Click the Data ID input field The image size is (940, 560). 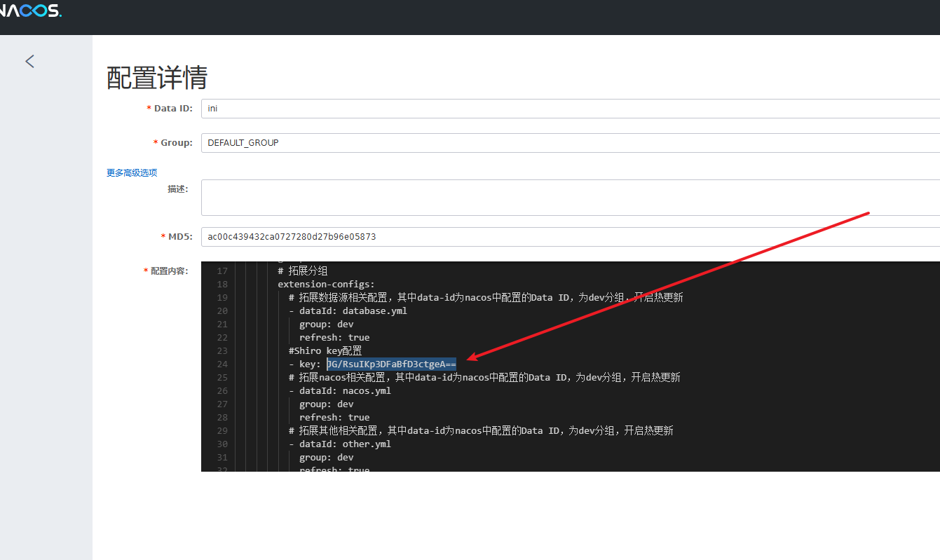(569, 109)
